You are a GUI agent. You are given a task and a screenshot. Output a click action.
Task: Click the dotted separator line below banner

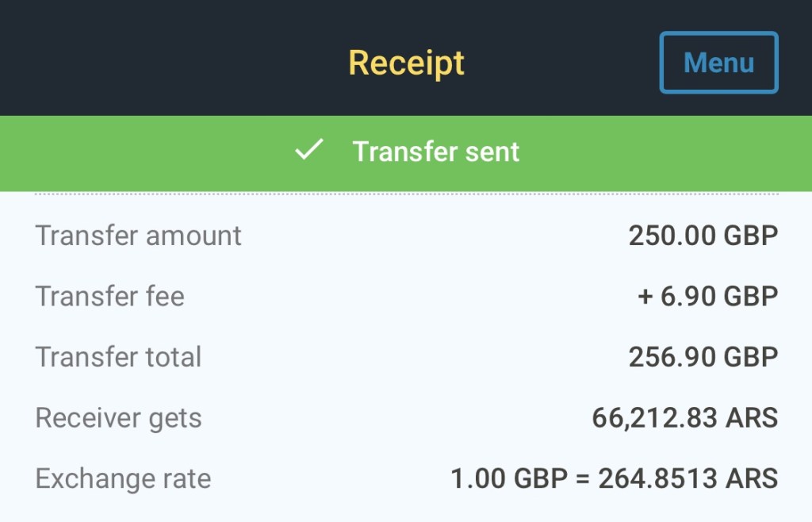pyautogui.click(x=406, y=194)
